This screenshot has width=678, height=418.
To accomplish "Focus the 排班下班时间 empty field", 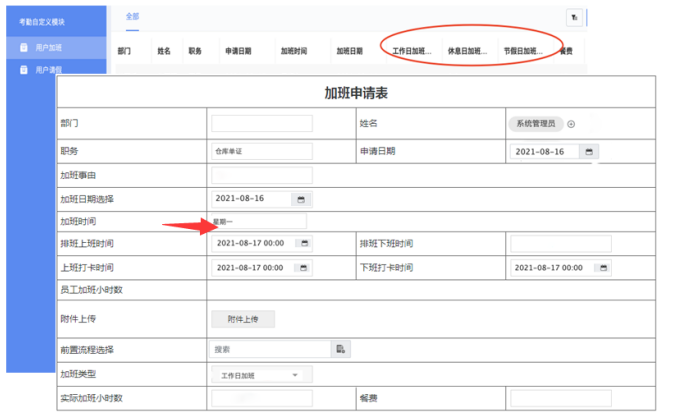I will pos(561,243).
